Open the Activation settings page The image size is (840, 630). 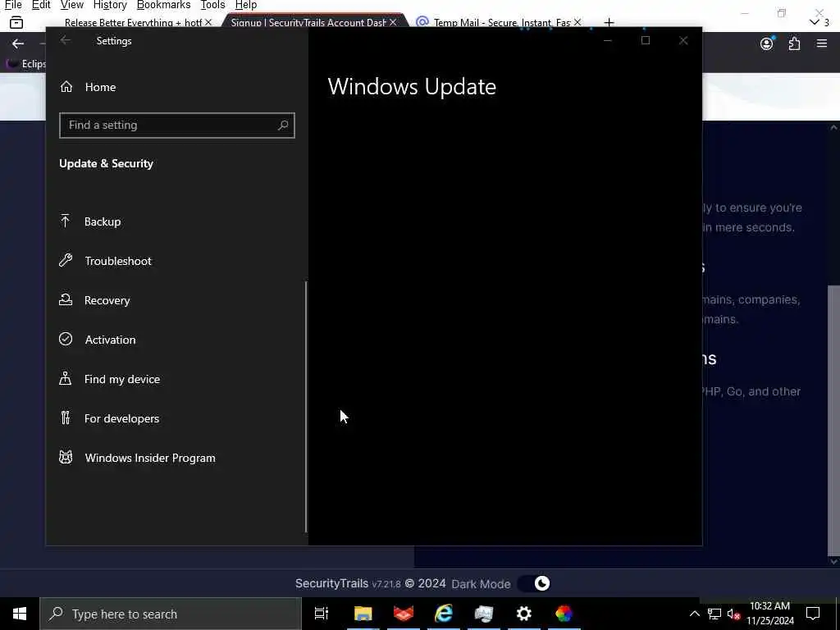point(110,340)
